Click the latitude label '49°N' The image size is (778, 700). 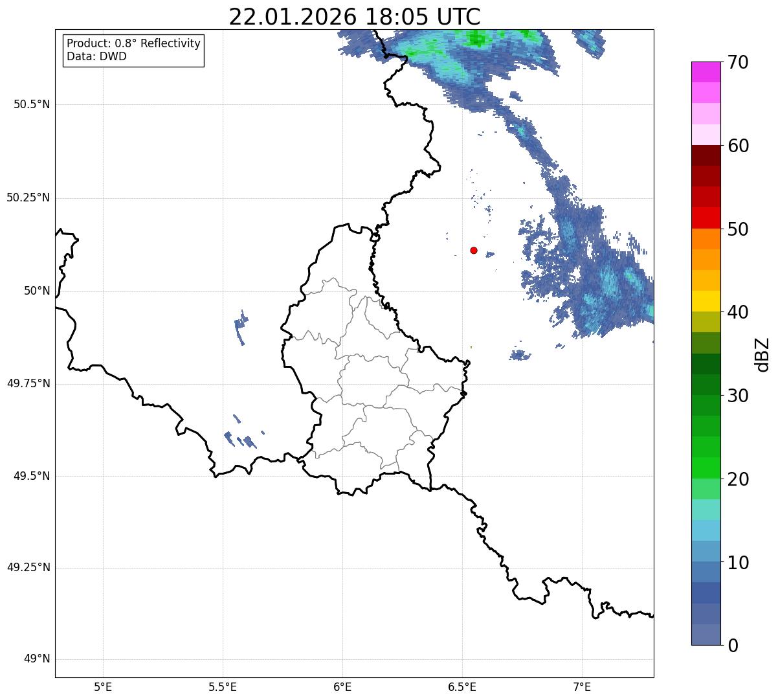tap(37, 659)
